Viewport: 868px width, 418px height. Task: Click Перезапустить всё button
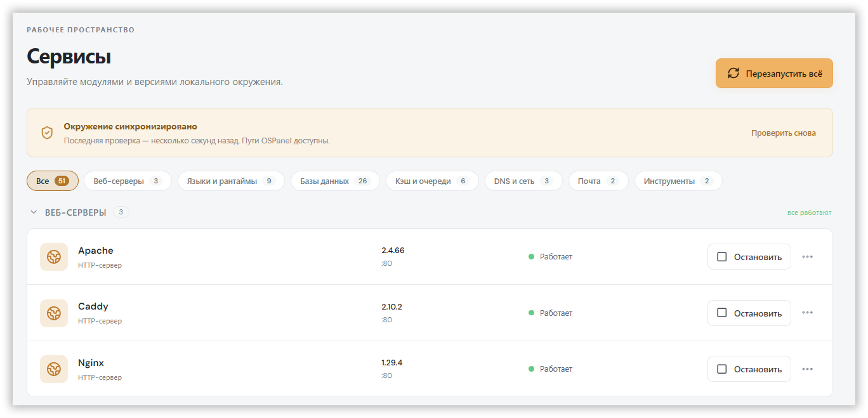[x=774, y=73]
